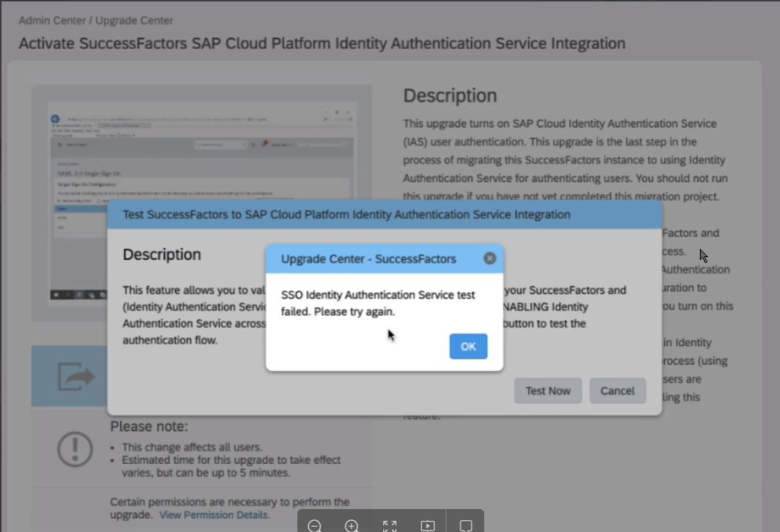Click the Description heading on the background page
This screenshot has width=780, height=532.
pyautogui.click(x=450, y=96)
